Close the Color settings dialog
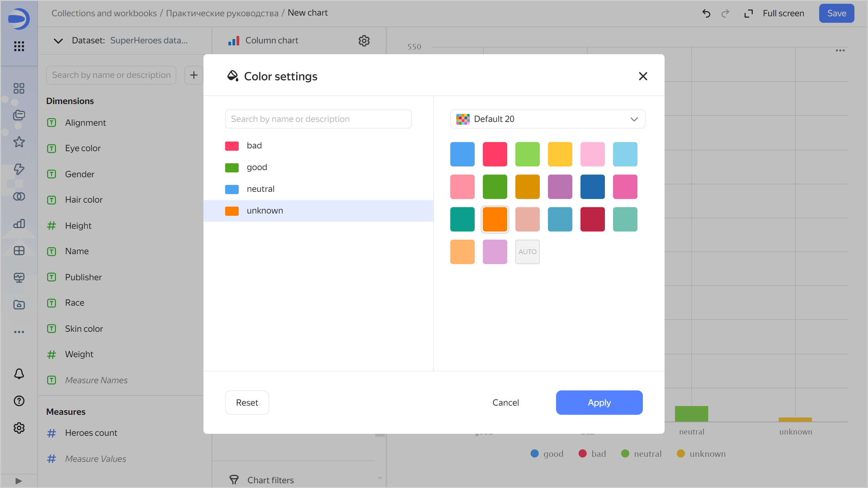The height and width of the screenshot is (488, 868). pyautogui.click(x=643, y=76)
